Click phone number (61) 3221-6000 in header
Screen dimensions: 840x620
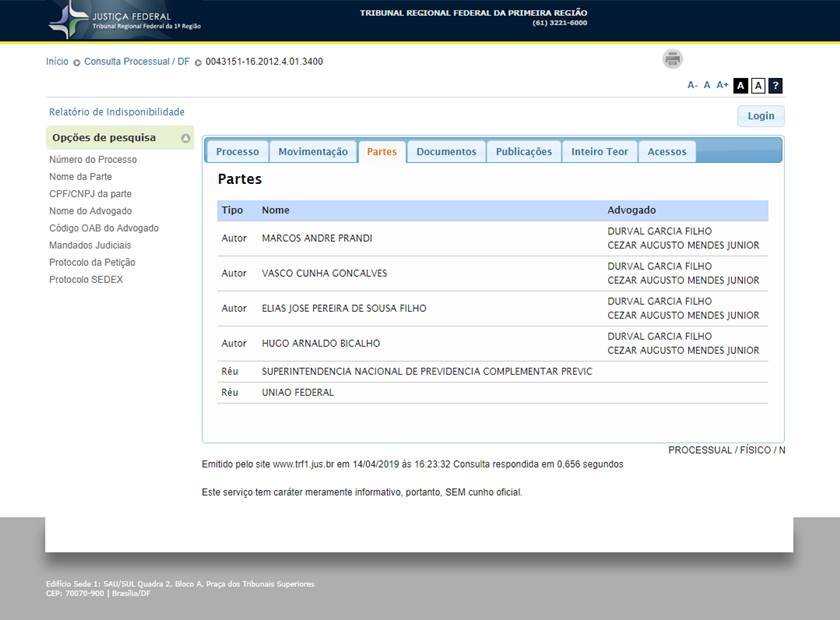(560, 23)
